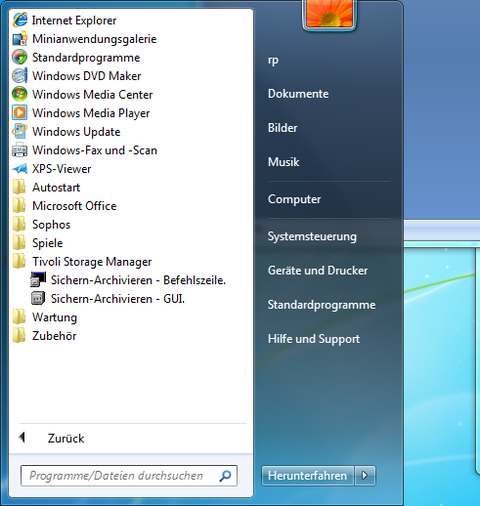The height and width of the screenshot is (506, 480).
Task: Expand the Autostart folder label
Action: [56, 188]
